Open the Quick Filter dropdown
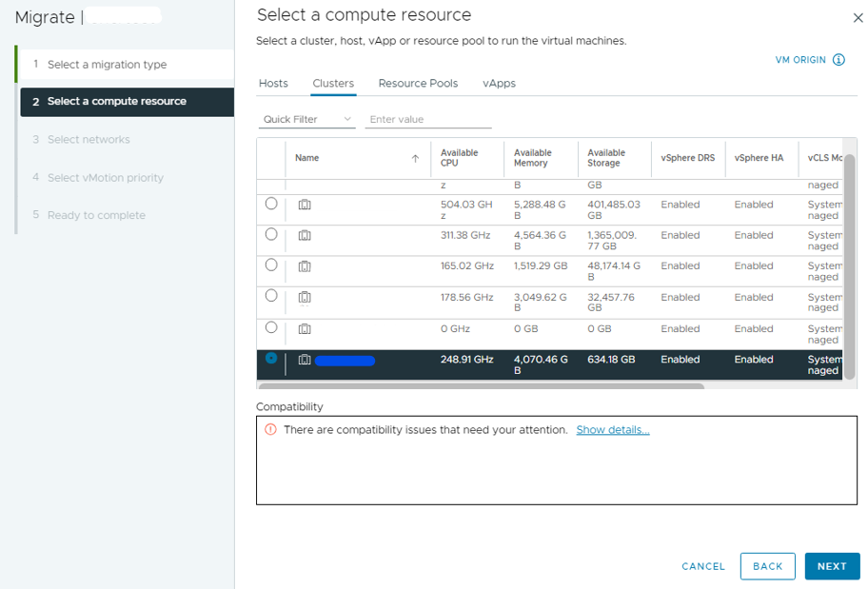The height and width of the screenshot is (589, 868). (307, 120)
